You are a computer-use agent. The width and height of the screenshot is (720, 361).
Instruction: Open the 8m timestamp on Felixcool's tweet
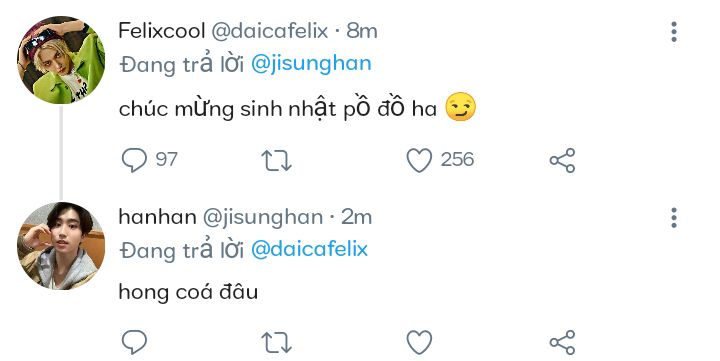[x=362, y=31]
